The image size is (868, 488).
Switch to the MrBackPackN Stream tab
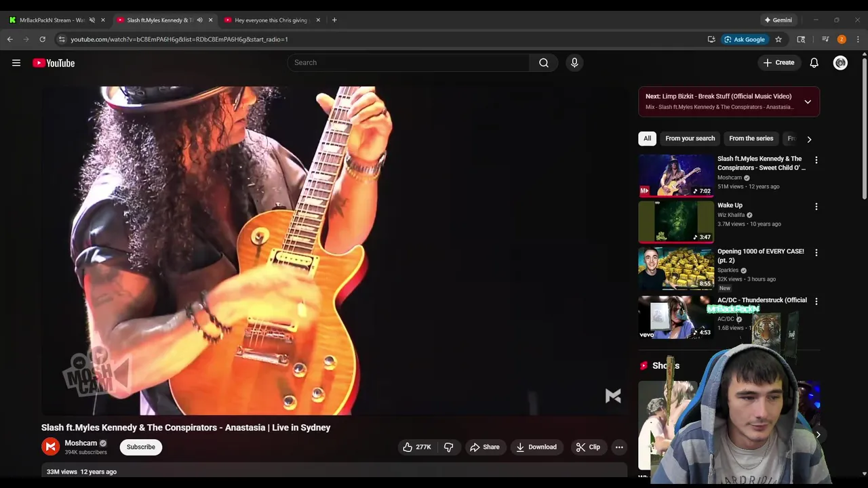(52, 20)
